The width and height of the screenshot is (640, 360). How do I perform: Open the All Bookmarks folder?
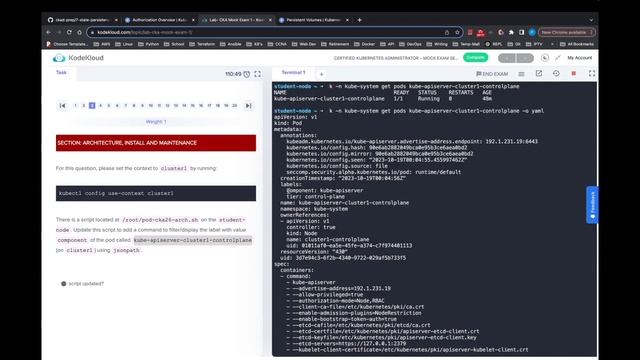coord(577,44)
